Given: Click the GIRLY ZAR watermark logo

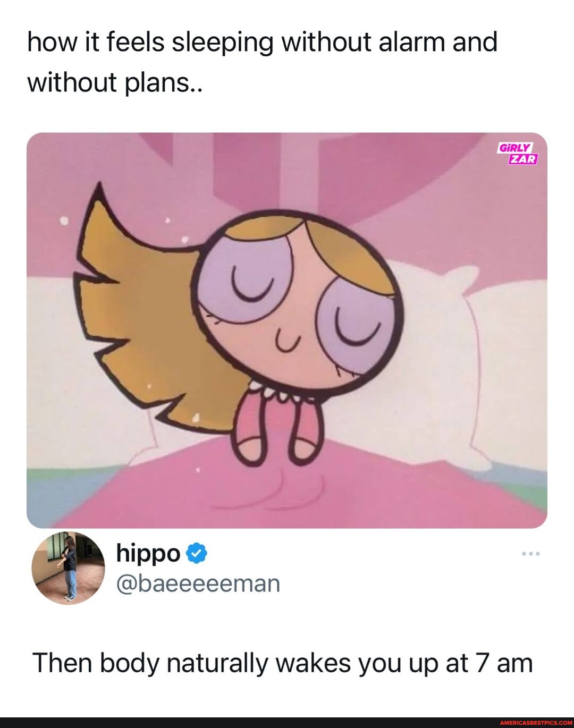Looking at the screenshot, I should coord(517,154).
